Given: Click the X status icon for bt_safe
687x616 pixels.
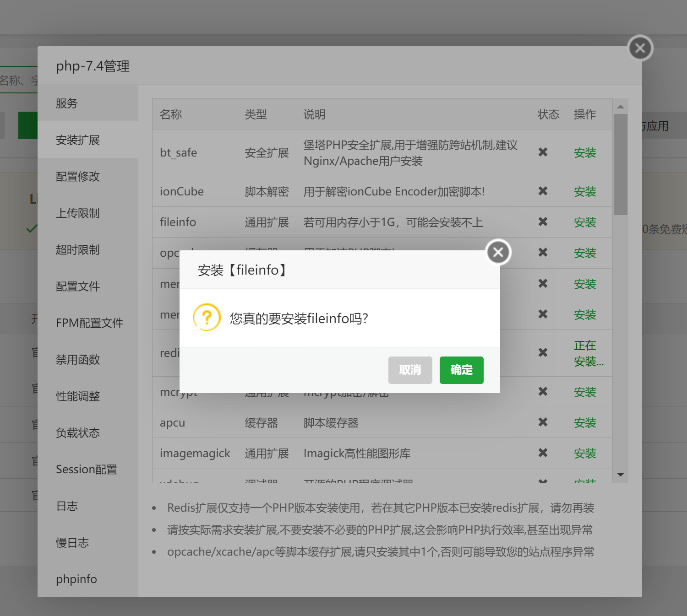Looking at the screenshot, I should 543,152.
